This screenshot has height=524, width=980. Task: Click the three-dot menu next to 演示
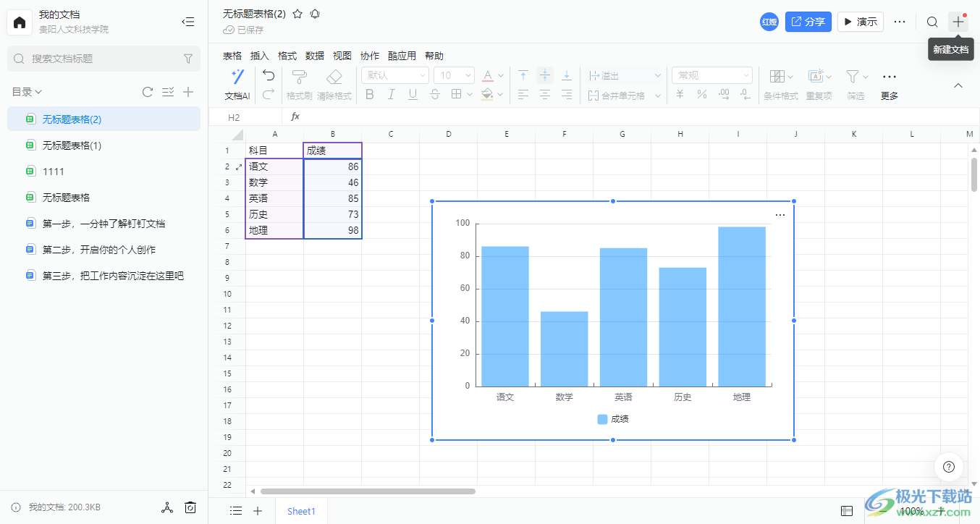900,22
